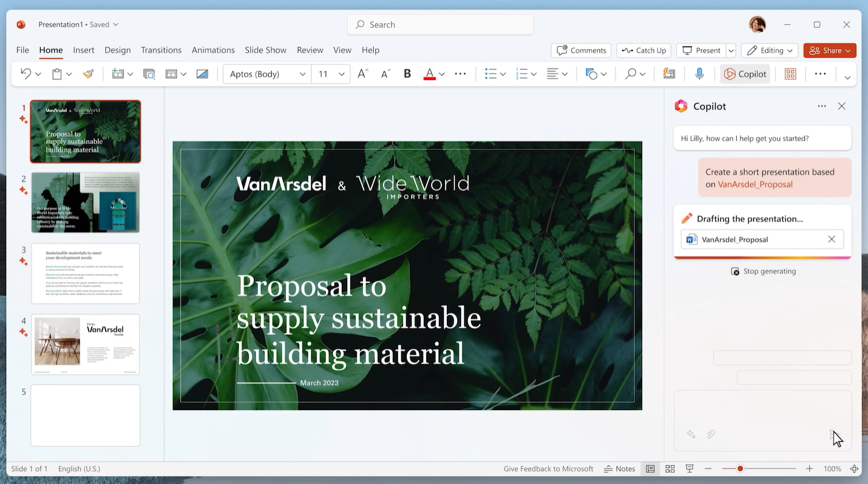Expand the ribbon display options chevron
This screenshot has width=868, height=484.
(847, 77)
